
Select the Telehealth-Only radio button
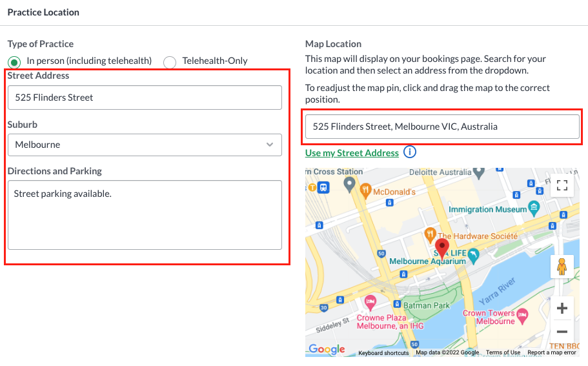(170, 62)
